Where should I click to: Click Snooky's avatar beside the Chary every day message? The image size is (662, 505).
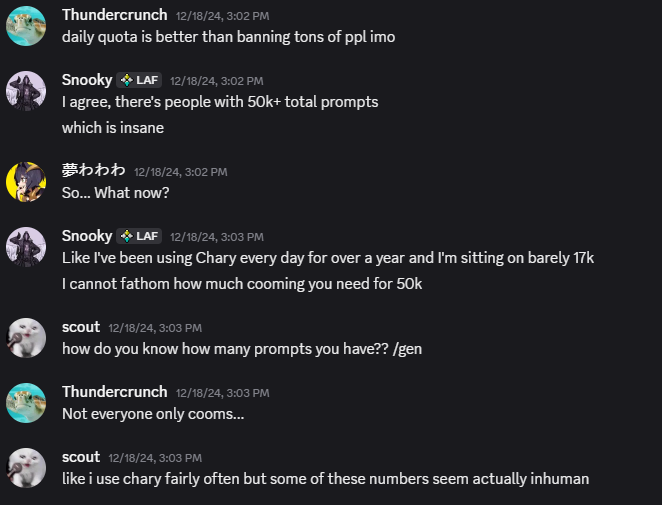26,247
